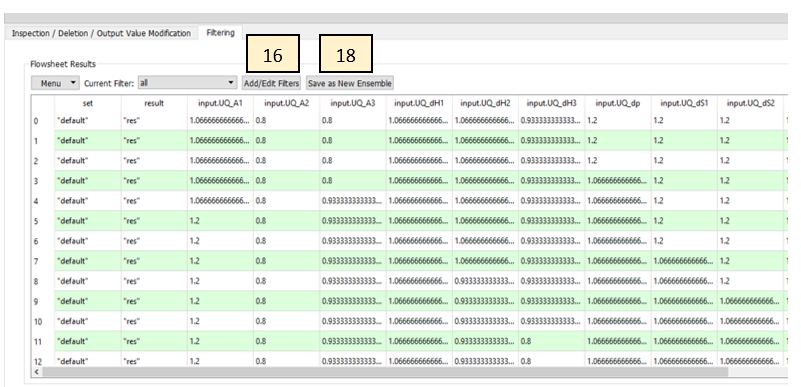This screenshot has height=387, width=801.
Task: Click the horizontal scrollbar of the results table
Action: [385, 372]
